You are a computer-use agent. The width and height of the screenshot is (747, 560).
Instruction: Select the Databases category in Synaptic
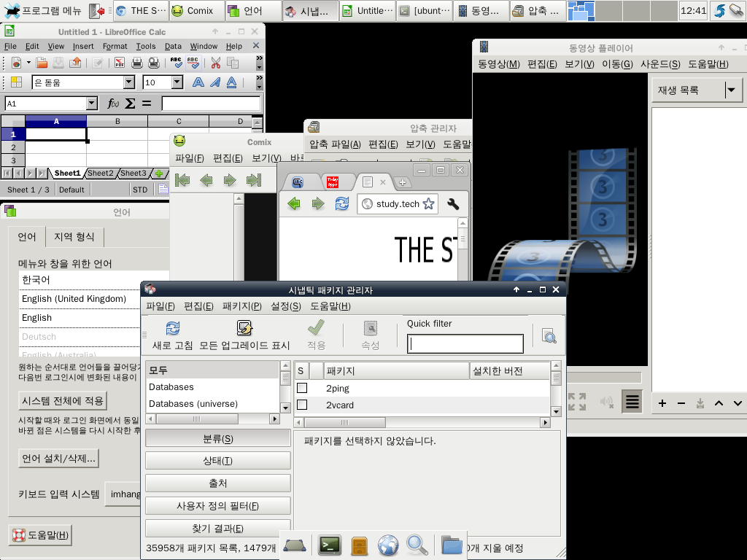[x=212, y=386]
